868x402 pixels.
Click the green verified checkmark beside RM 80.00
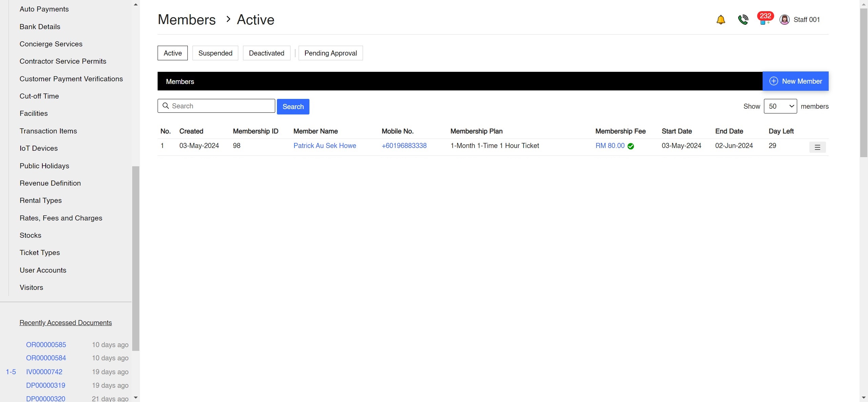click(x=631, y=146)
